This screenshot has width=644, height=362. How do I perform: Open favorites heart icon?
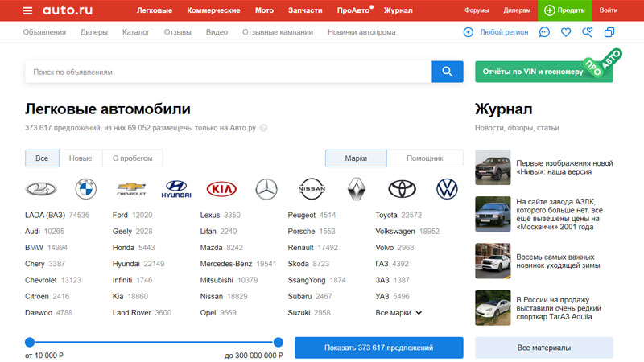point(566,32)
